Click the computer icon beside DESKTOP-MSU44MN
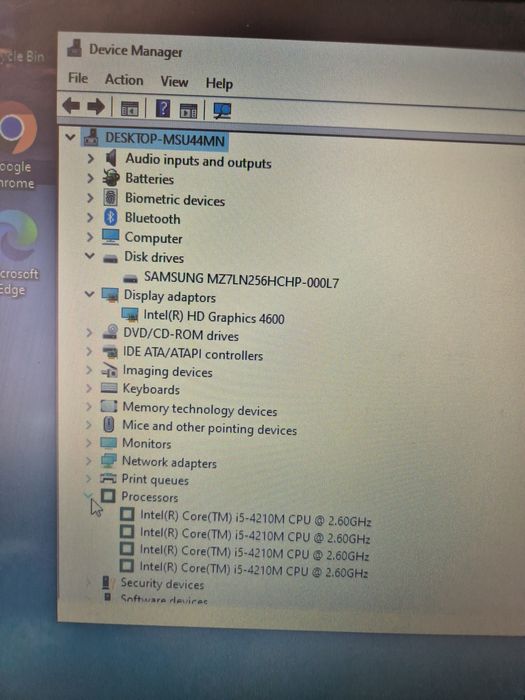Viewport: 525px width, 700px height. pos(91,137)
